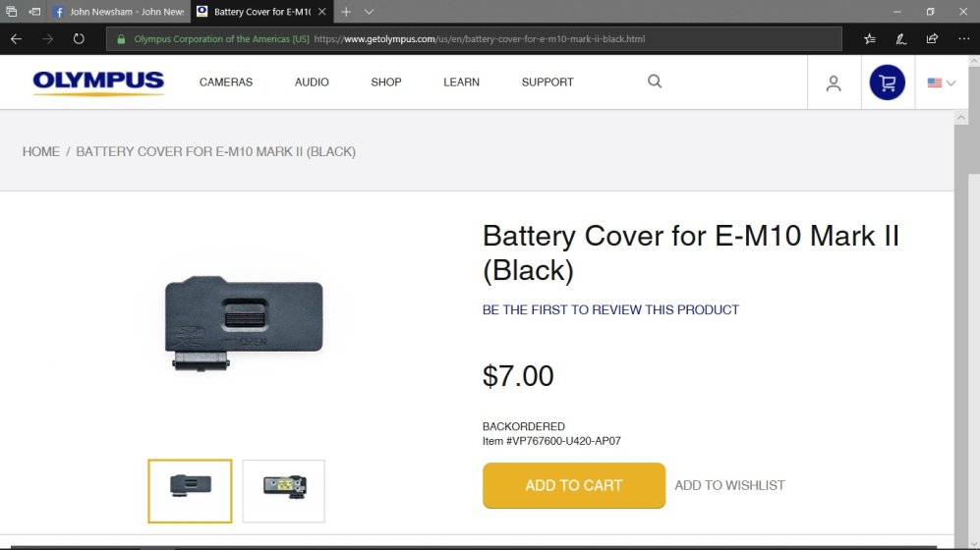Open the browser favorites star icon
Image resolution: width=980 pixels, height=550 pixels.
(x=869, y=38)
